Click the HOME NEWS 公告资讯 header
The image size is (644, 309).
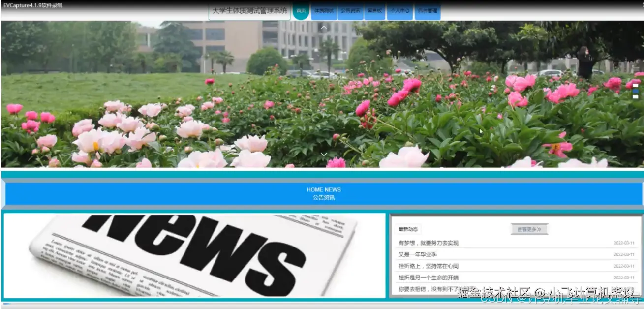(x=323, y=193)
